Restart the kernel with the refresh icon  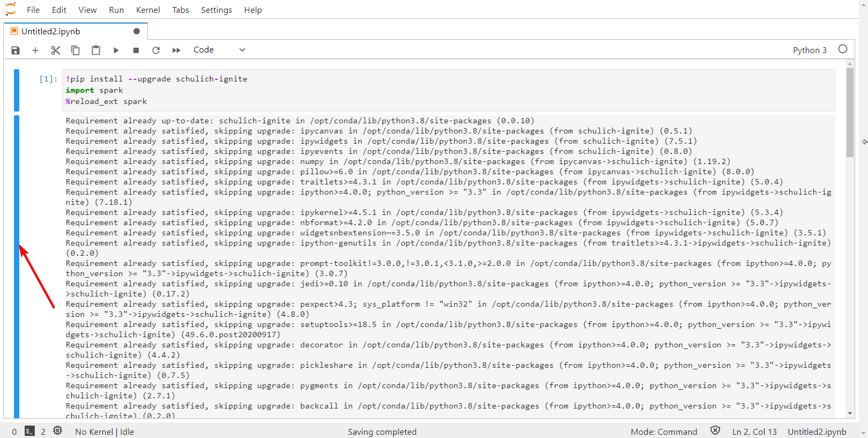[x=156, y=50]
